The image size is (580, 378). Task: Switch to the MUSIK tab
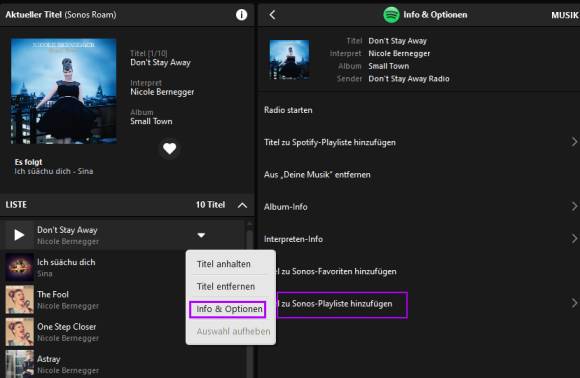tap(565, 15)
